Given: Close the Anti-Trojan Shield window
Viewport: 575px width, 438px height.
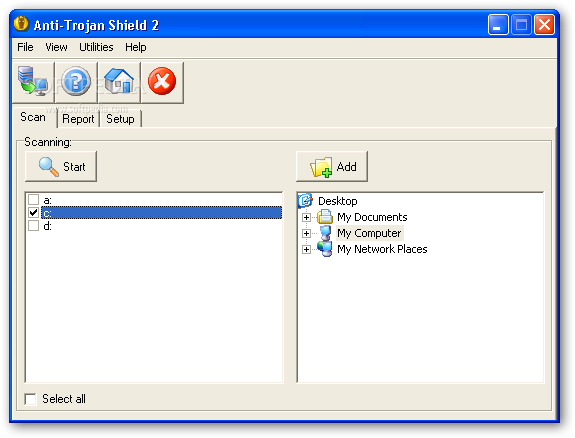Looking at the screenshot, I should [544, 25].
